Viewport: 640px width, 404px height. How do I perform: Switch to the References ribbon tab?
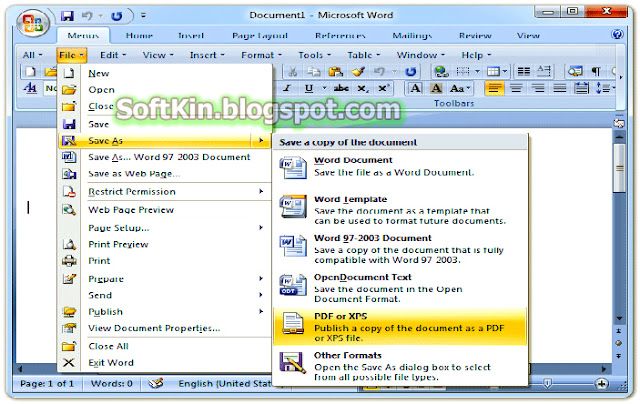[340, 36]
